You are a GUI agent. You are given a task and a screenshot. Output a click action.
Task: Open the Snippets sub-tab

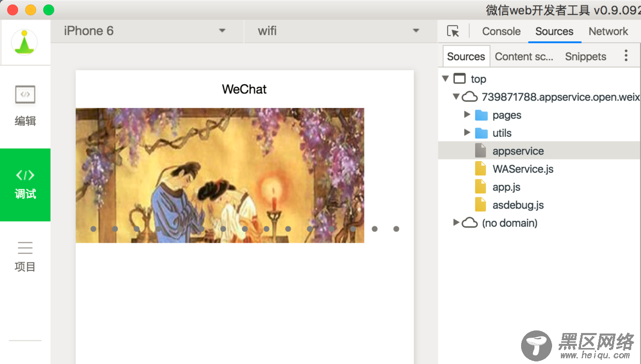(x=586, y=56)
